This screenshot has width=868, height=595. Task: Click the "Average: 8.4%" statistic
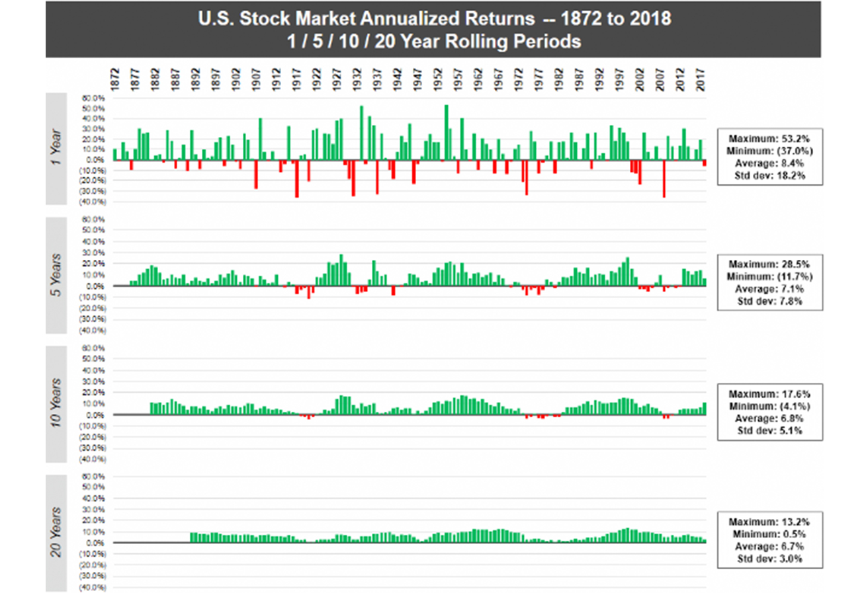point(770,162)
